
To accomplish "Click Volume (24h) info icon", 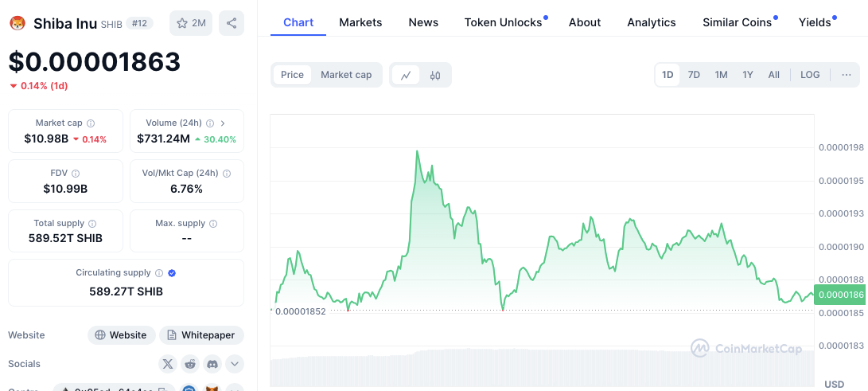I will pos(210,123).
